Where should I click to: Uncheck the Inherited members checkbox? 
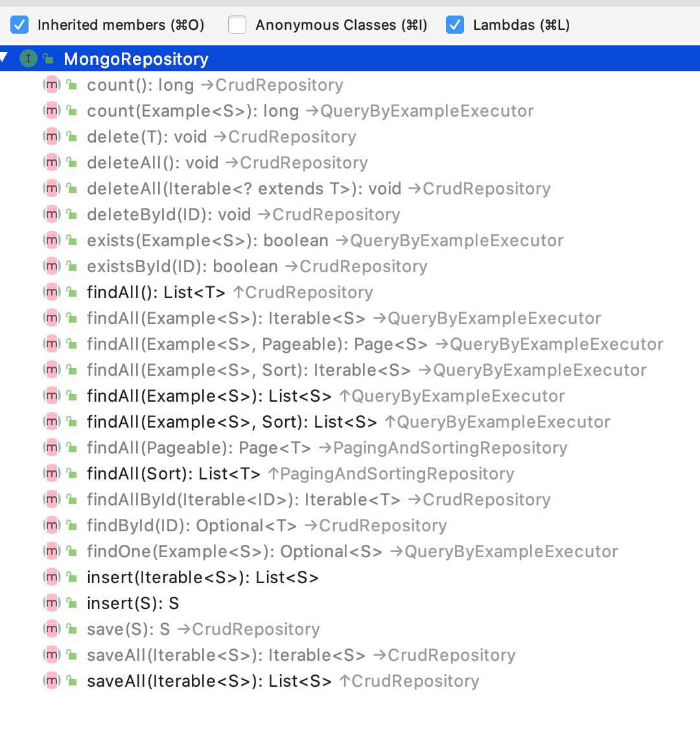click(x=19, y=25)
